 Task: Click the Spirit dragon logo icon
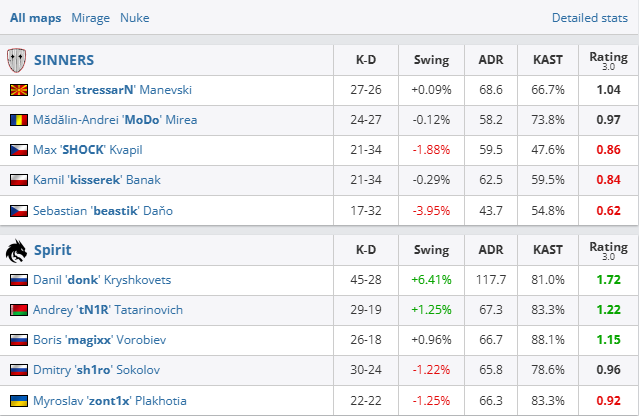pos(17,250)
